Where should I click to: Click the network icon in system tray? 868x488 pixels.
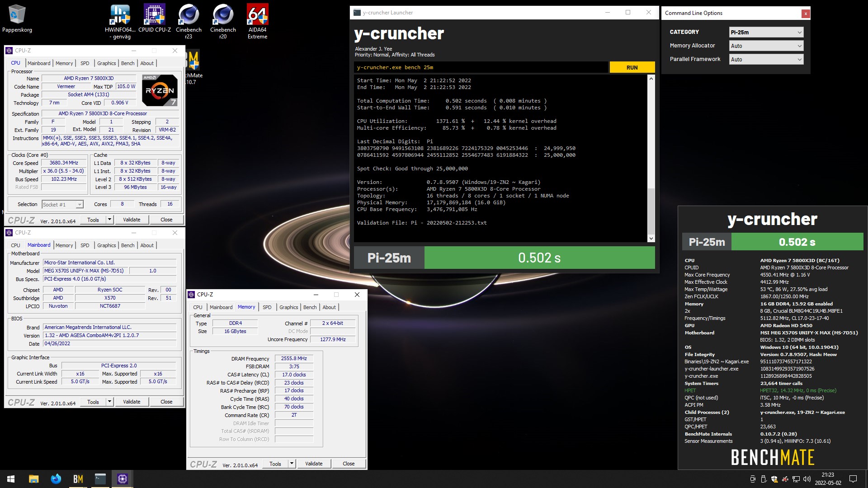[x=796, y=479]
